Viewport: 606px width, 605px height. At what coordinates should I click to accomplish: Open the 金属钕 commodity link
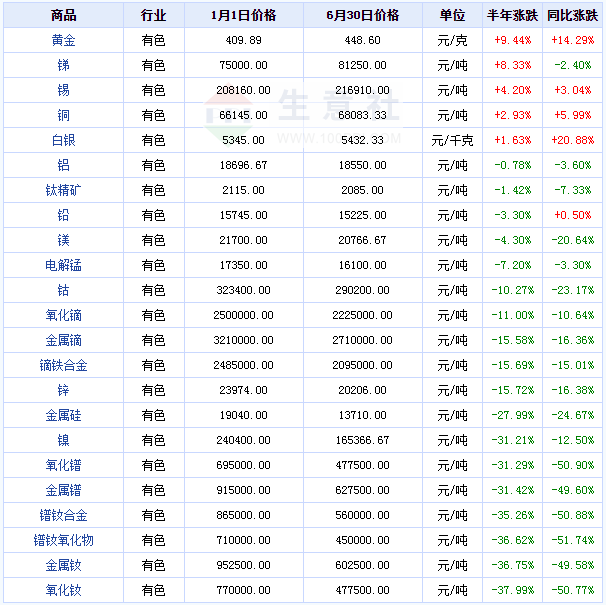[62, 565]
